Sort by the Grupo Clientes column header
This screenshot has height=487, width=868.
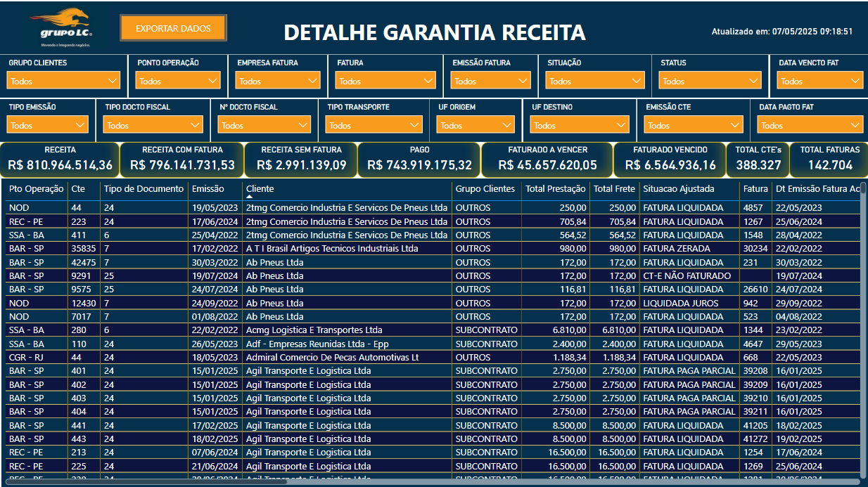(x=485, y=188)
